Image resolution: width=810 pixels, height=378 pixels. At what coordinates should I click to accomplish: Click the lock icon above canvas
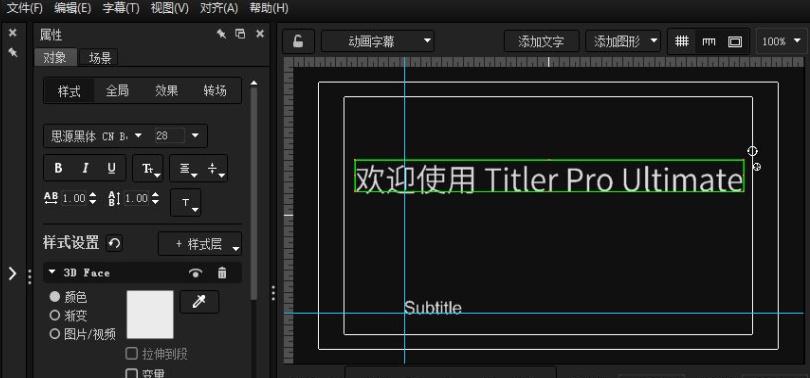pos(298,41)
